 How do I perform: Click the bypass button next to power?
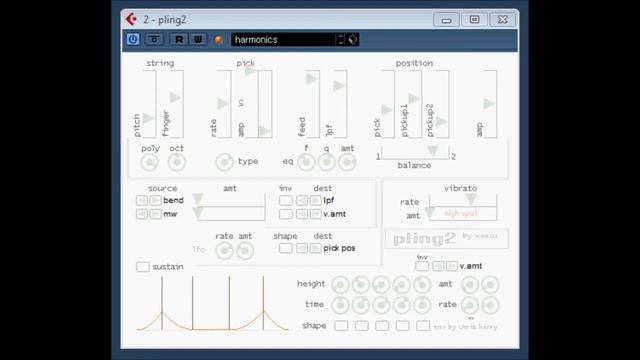(154, 40)
